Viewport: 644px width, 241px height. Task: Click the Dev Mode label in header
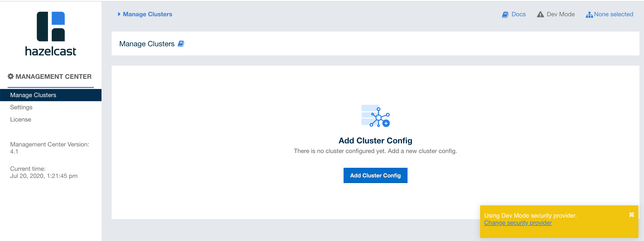click(561, 14)
